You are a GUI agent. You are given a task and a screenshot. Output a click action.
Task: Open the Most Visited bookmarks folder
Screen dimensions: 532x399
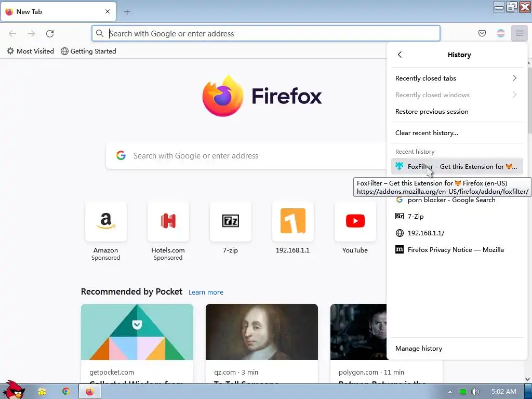coord(30,51)
